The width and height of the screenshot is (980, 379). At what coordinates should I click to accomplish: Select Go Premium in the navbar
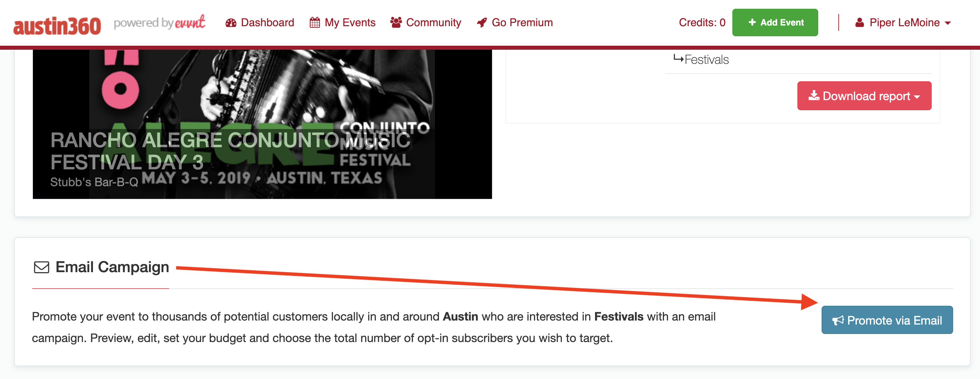(x=515, y=23)
